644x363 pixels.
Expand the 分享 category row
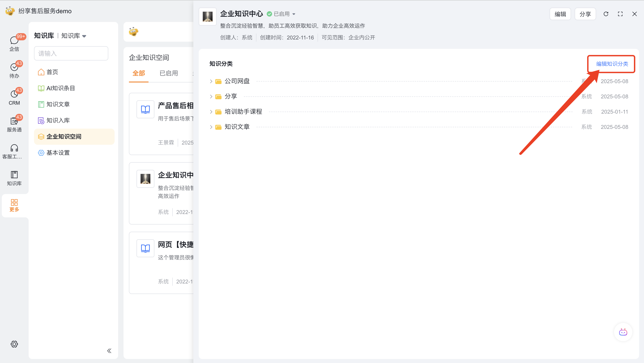(211, 97)
